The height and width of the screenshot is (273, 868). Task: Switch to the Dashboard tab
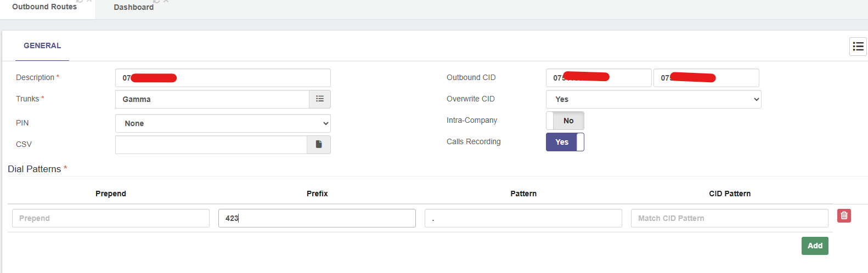tap(133, 8)
